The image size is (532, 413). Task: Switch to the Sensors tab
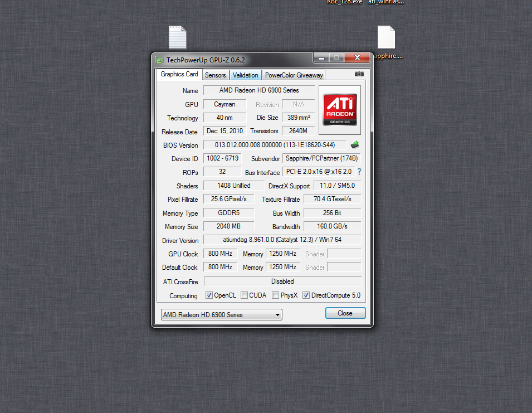pos(216,75)
